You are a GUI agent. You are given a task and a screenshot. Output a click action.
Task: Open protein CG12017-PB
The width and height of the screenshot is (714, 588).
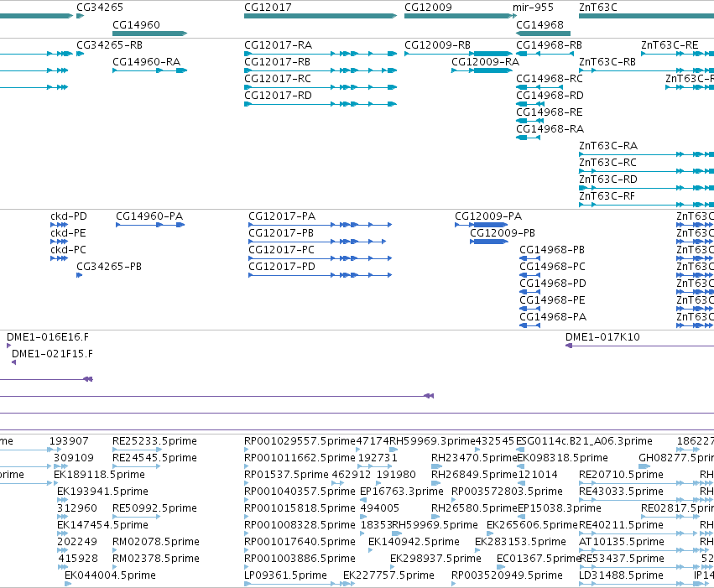coord(281,233)
